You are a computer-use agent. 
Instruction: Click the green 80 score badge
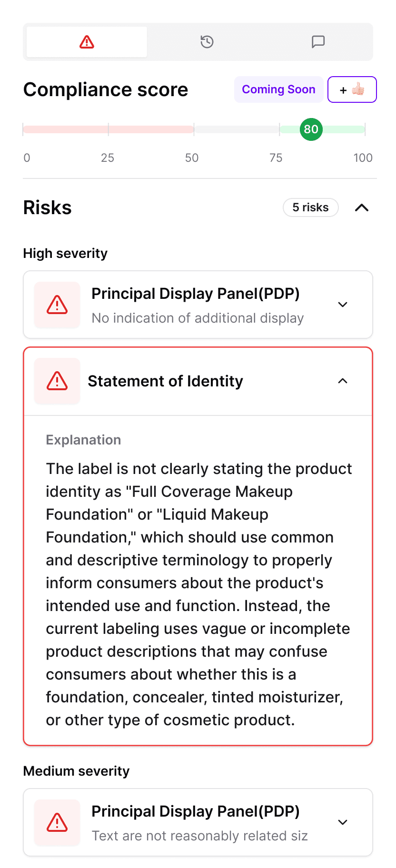(310, 129)
